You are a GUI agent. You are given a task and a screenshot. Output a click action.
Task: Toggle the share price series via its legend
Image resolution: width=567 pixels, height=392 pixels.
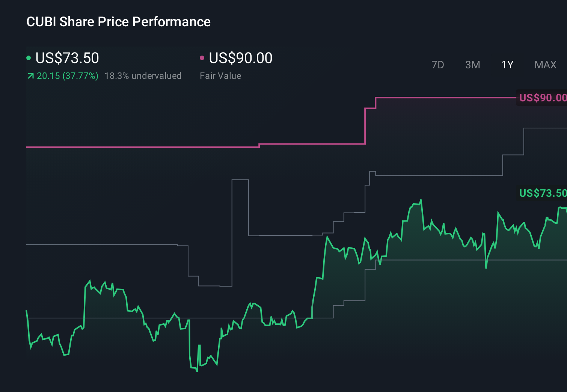point(67,58)
